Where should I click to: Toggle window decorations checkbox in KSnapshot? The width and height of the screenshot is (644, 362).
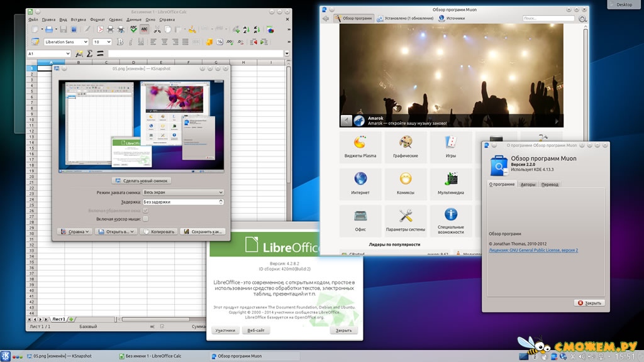[145, 210]
